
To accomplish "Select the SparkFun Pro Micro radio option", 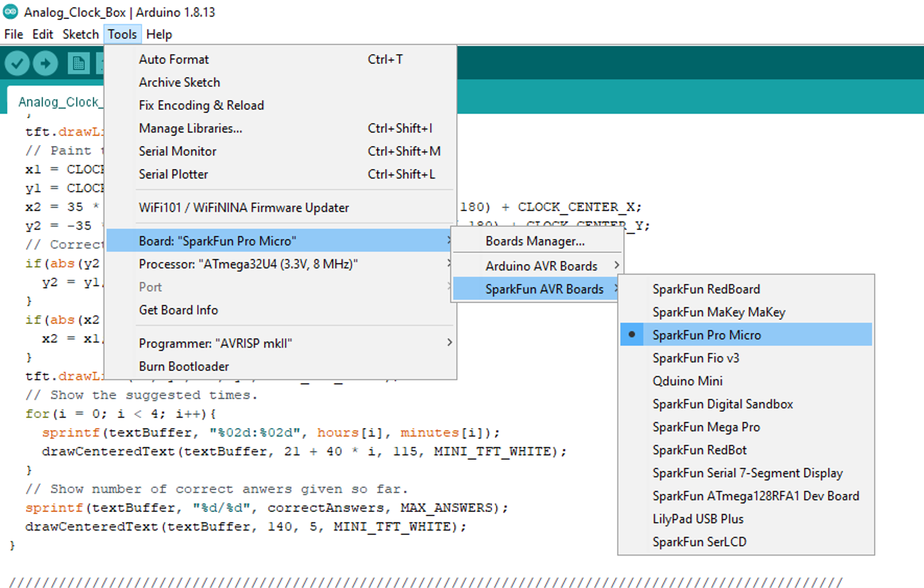I will 746,335.
